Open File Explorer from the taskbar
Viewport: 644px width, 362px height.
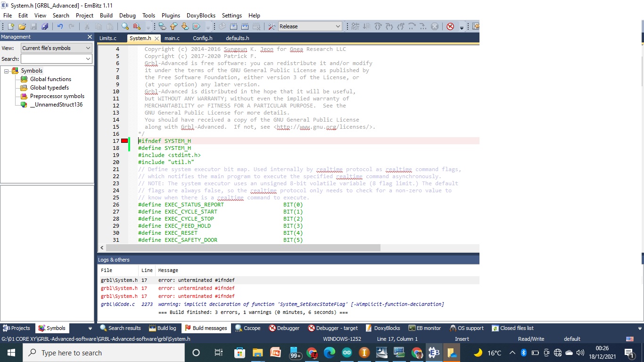(x=257, y=353)
